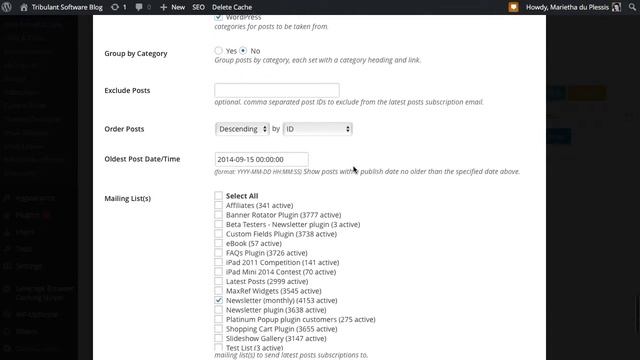Image resolution: width=640 pixels, height=360 pixels.
Task: Select Yes for Group by Category
Action: tap(218, 51)
